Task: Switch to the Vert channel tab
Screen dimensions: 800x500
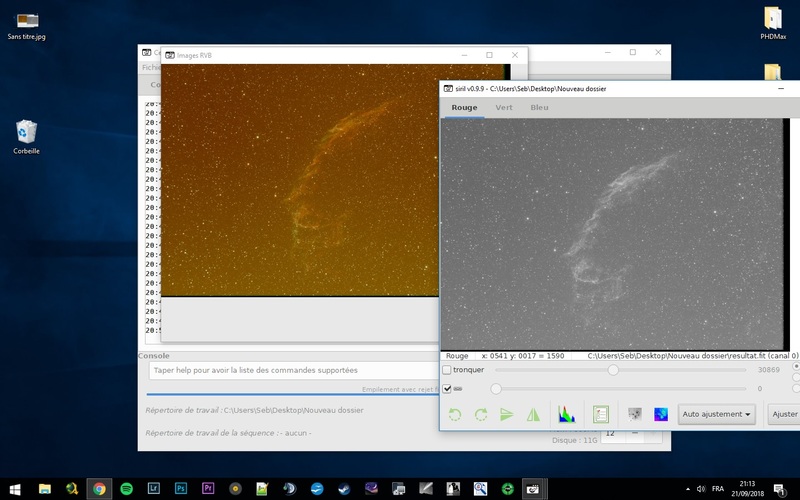Action: [x=504, y=108]
